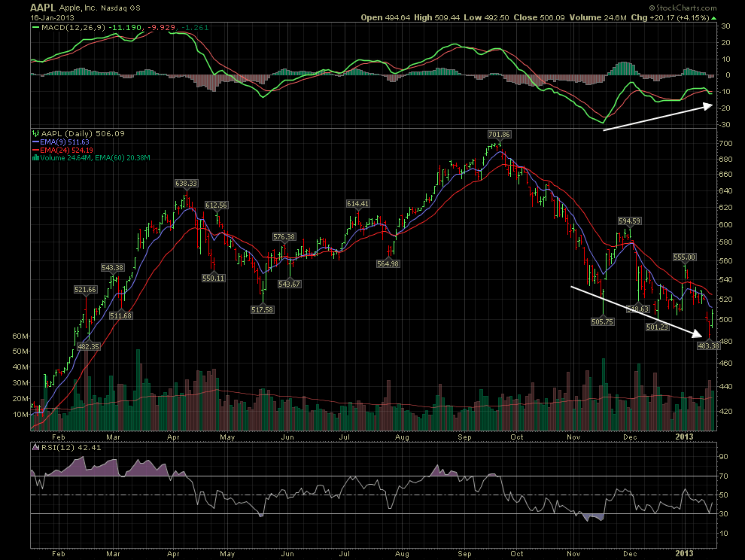
Task: Click the 60M volume axis label
Action: (20, 336)
